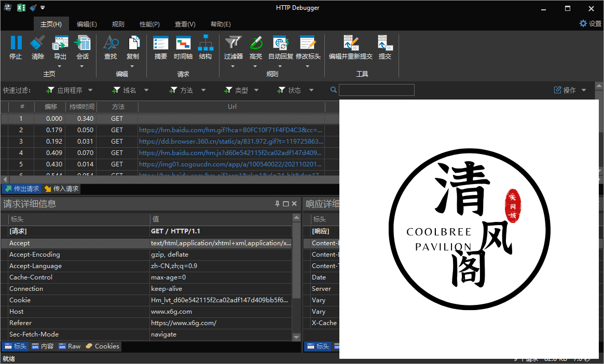This screenshot has height=364, width=604.
Task: Open the Summary (摘要) view icon
Action: click(x=161, y=43)
